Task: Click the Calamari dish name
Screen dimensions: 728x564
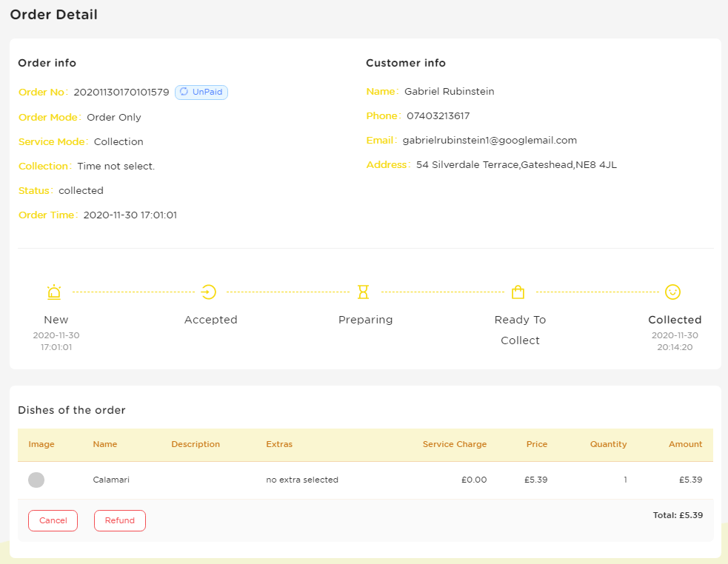Action: pos(111,480)
